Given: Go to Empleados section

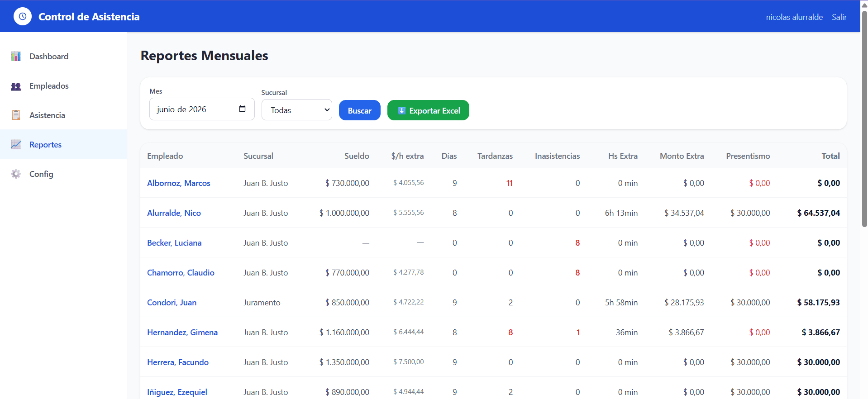Looking at the screenshot, I should [x=63, y=86].
